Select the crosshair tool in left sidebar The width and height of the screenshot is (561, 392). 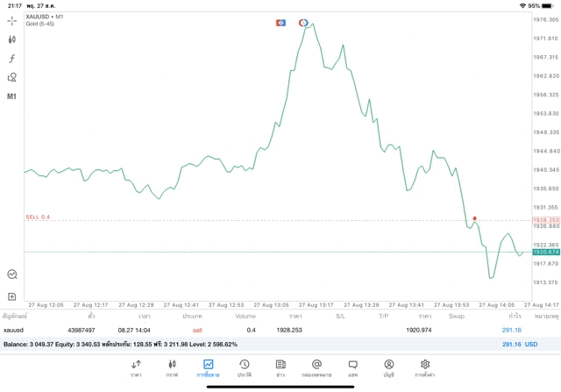[x=12, y=20]
